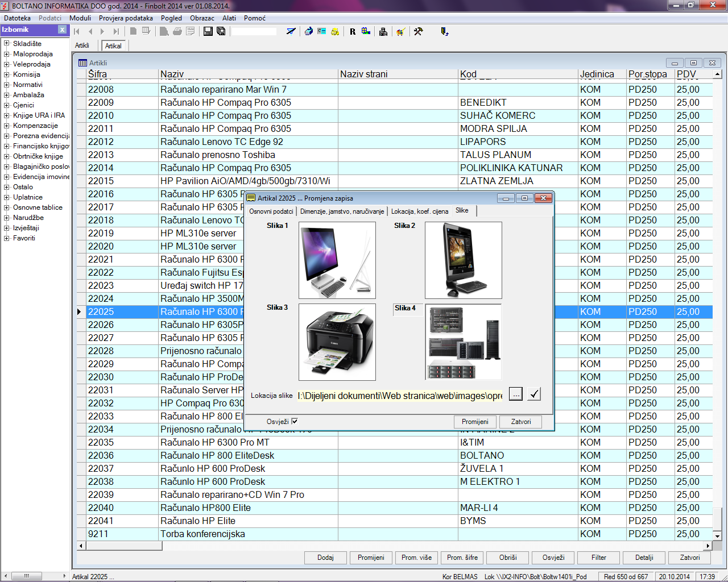
Task: Confirm image location with checkmark button
Action: click(533, 394)
